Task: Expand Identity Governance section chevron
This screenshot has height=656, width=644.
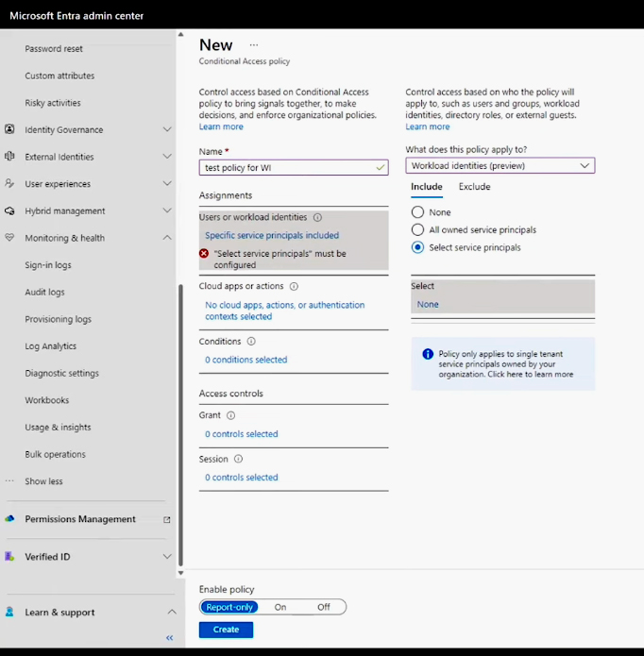Action: (x=167, y=129)
